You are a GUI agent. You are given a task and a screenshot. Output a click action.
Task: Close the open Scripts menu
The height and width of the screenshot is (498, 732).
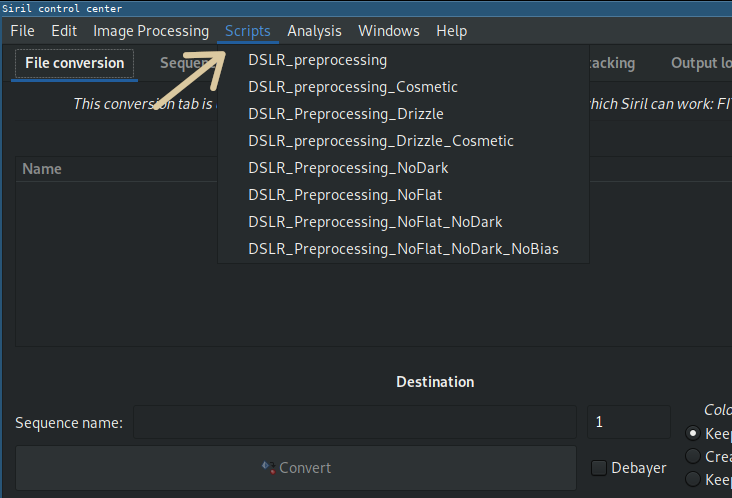pyautogui.click(x=247, y=31)
